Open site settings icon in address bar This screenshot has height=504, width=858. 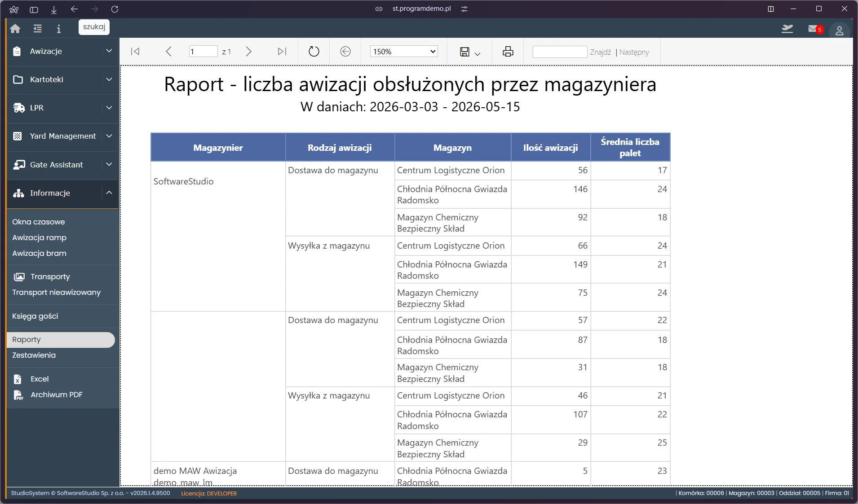(464, 9)
